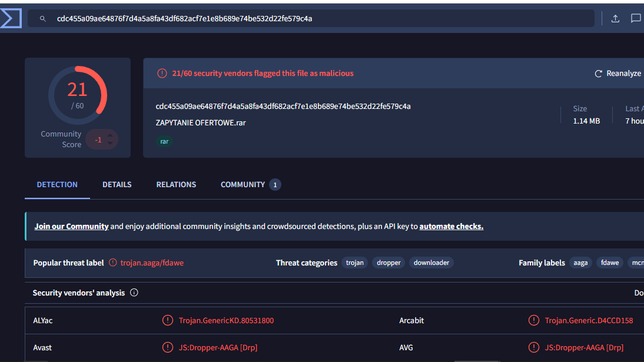Viewport: 644px width, 362px height.
Task: Select the AVG vendor name
Action: pos(406,347)
